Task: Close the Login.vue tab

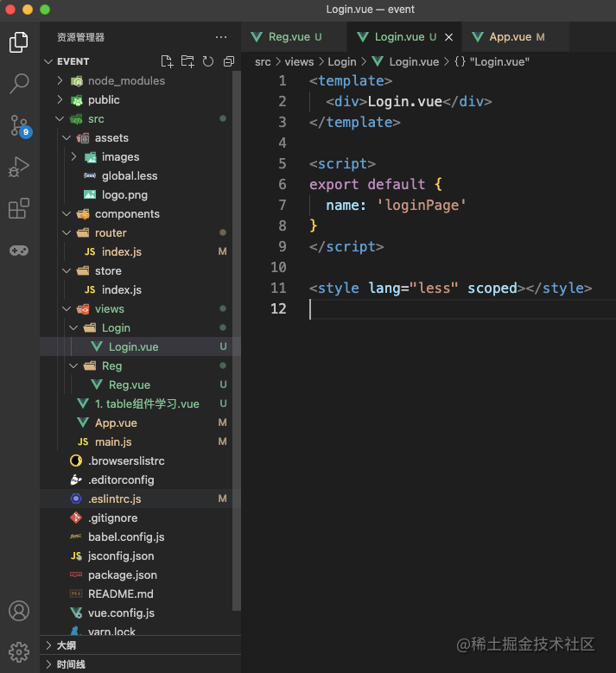Action: [x=448, y=37]
